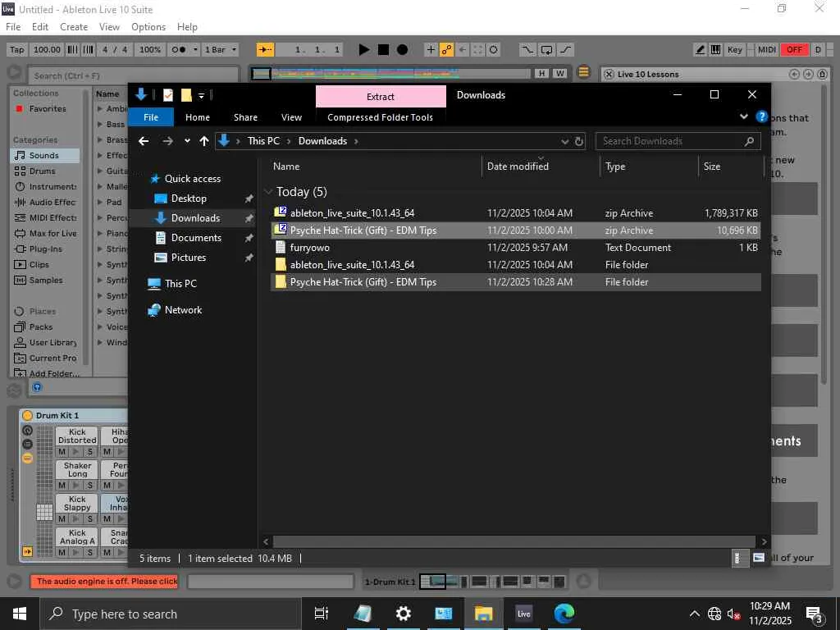The height and width of the screenshot is (630, 840).
Task: Toggle the Draw Mode pencil icon
Action: (x=700, y=50)
